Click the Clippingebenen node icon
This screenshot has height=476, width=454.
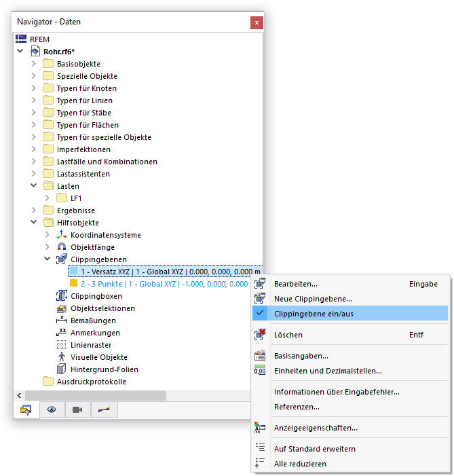pos(62,259)
